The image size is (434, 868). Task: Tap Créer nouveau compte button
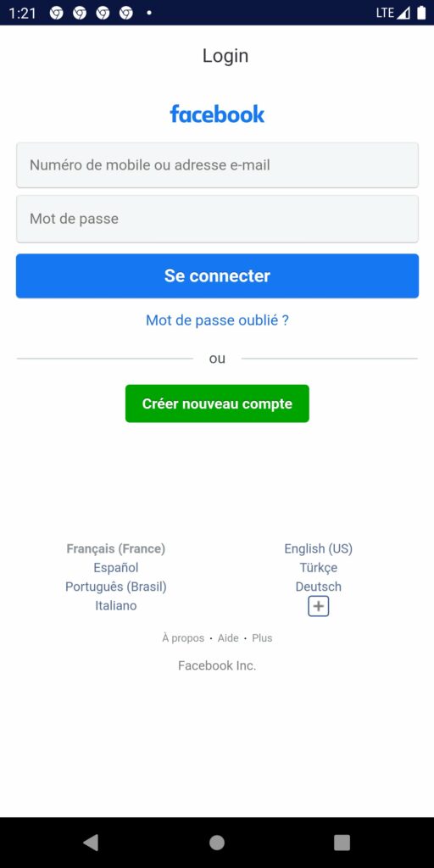217,403
